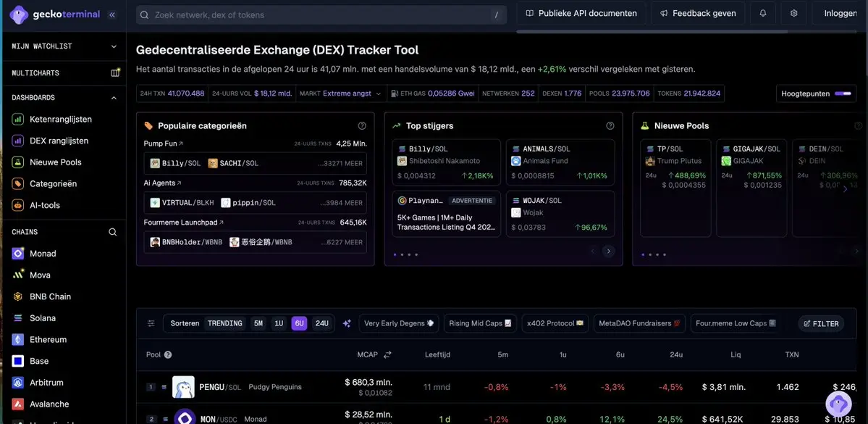Image resolution: width=868 pixels, height=424 pixels.
Task: Advance Nieuwe Pools carousel with arrow
Action: coord(845,189)
